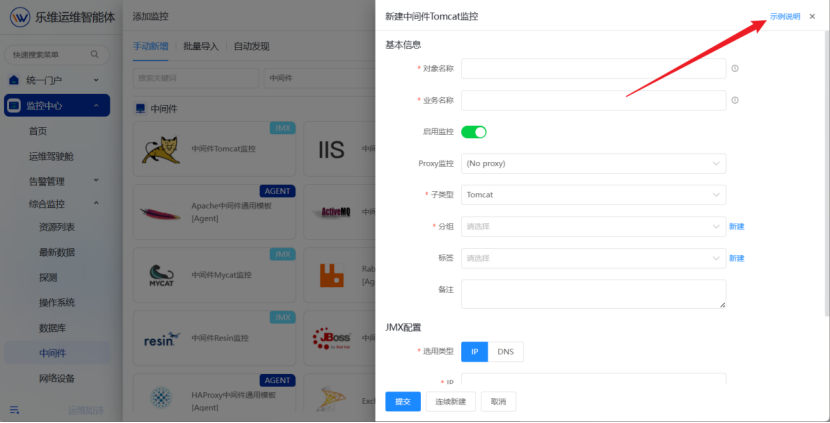Select the JBoss logo
The image size is (830, 423).
332,338
